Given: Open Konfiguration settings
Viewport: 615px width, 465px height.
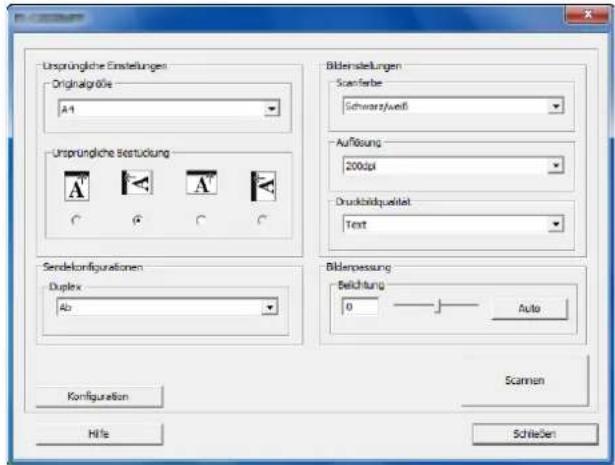Looking at the screenshot, I should coord(99,397).
